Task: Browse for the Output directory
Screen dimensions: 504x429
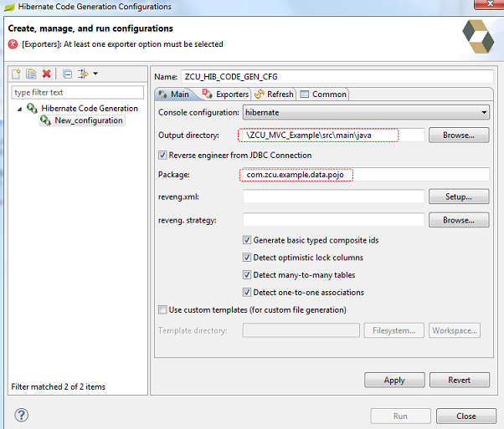Action: pos(459,135)
